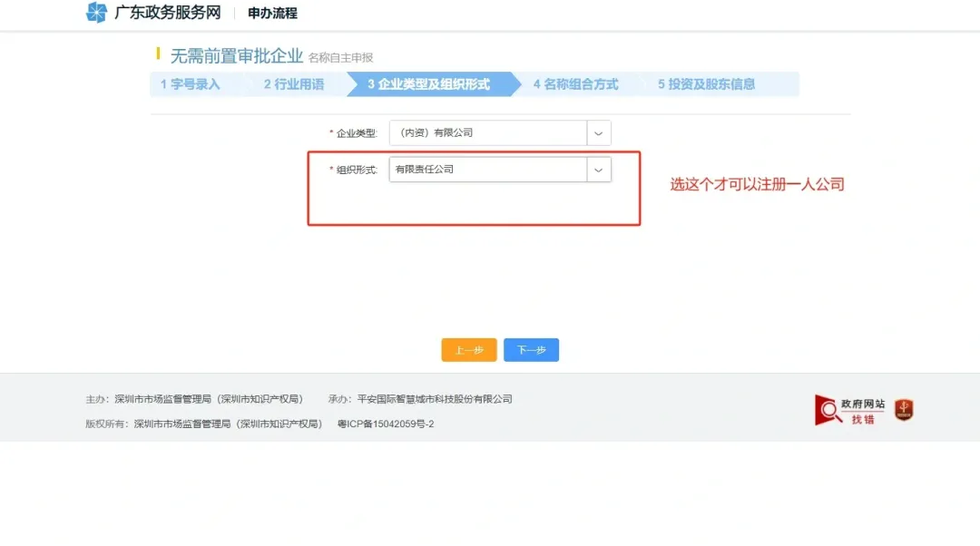Screen dimensions: 980x546
Task: Select step 4 名称组合方式
Action: (576, 84)
